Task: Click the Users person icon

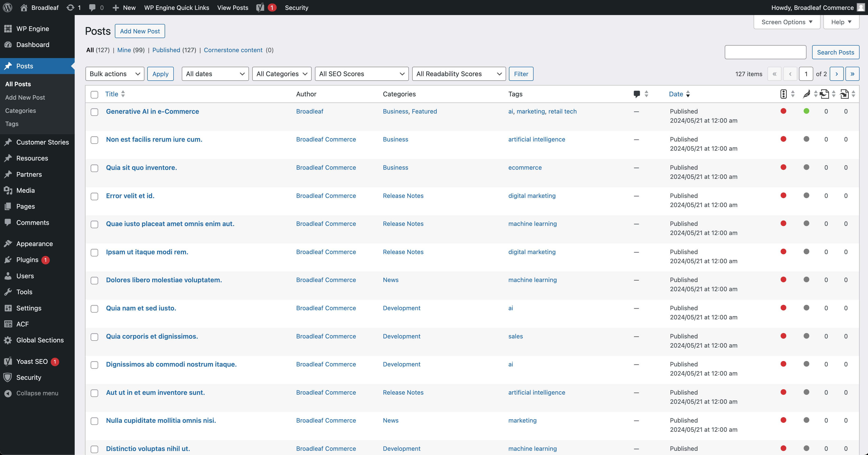Action: coord(8,276)
